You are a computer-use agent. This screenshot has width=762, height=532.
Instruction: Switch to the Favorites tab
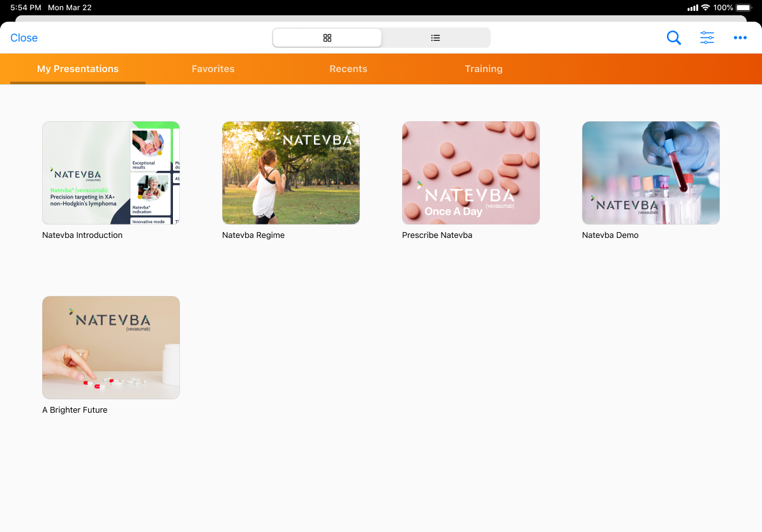pyautogui.click(x=213, y=69)
